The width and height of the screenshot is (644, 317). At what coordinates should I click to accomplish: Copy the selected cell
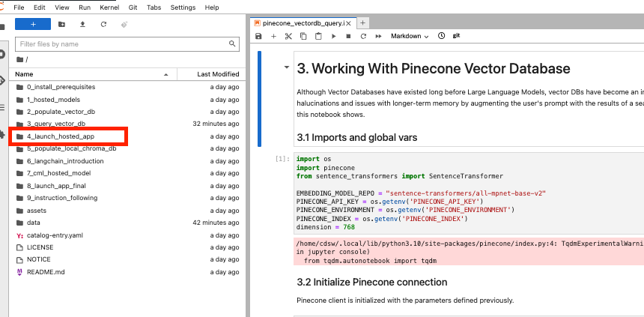click(x=303, y=36)
